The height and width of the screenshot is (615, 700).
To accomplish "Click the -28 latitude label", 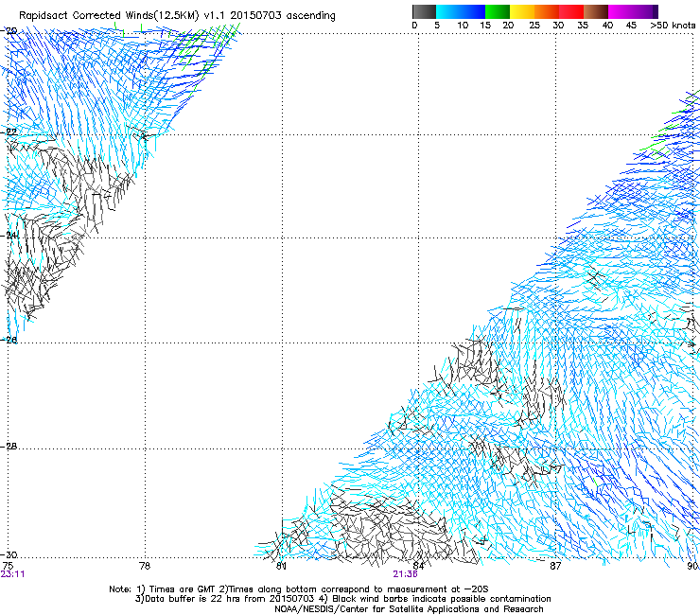I will click(x=9, y=447).
